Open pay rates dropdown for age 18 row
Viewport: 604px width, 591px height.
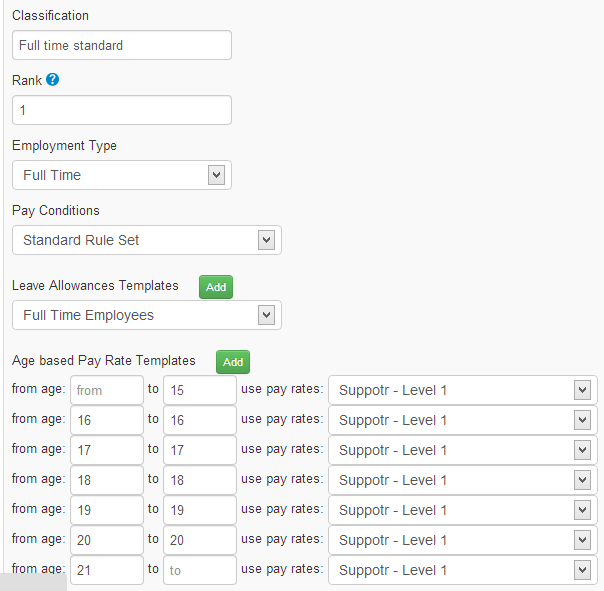point(462,480)
